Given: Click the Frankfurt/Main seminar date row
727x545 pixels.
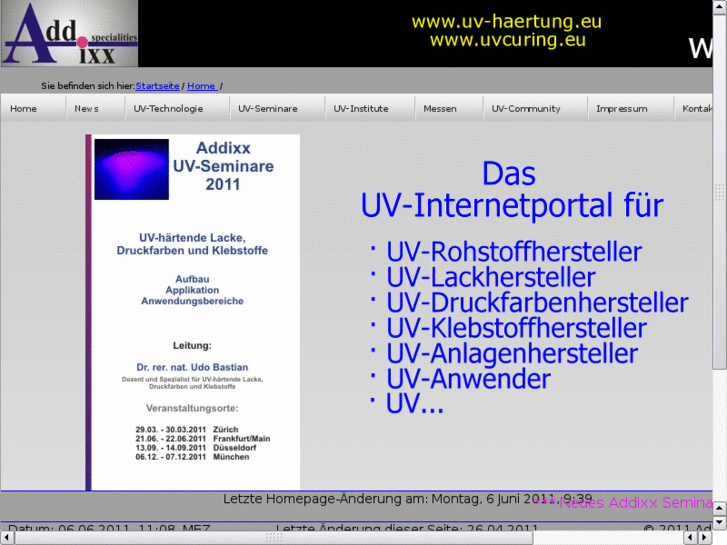Looking at the screenshot, I should tap(203, 439).
